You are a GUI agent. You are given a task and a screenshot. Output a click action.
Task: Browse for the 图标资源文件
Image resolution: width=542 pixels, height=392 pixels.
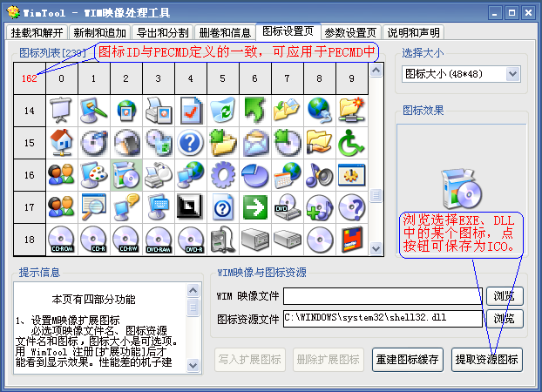(505, 318)
